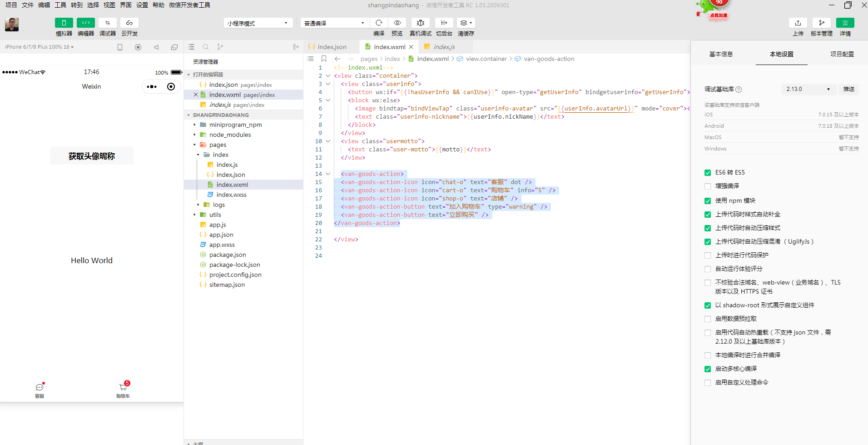Click the clear cache icon (清缓存)
The height and width of the screenshot is (445, 868).
pos(466,23)
